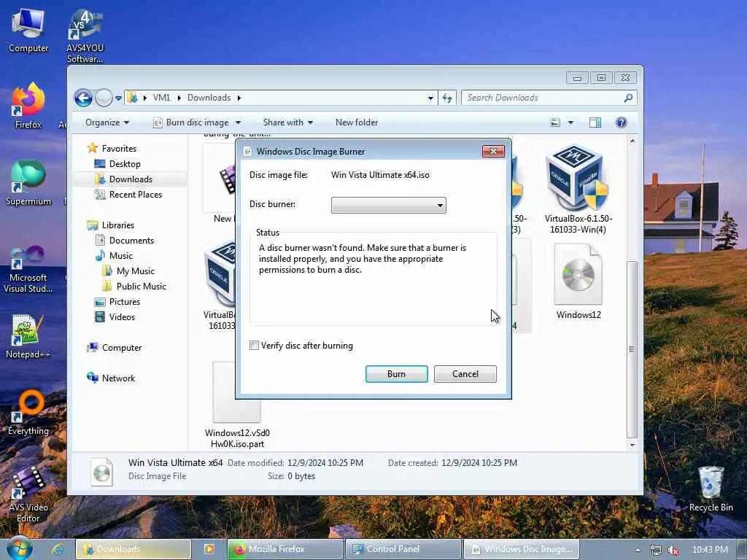Image resolution: width=747 pixels, height=560 pixels.
Task: Open the recent pages dropdown arrow
Action: (x=118, y=98)
